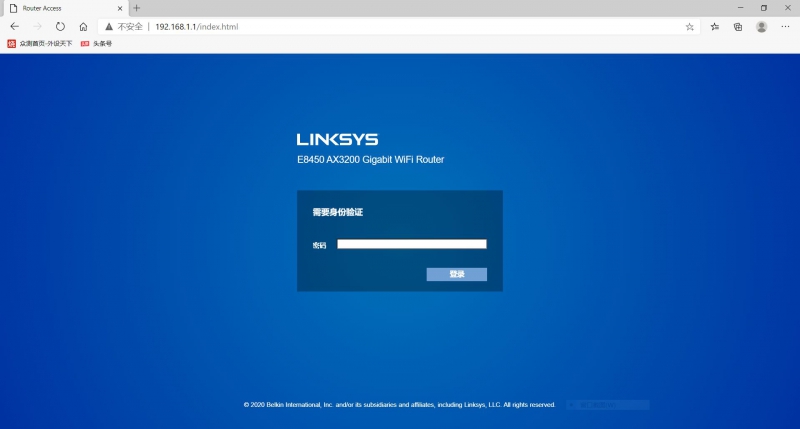Open the 众测首页 bookmark
The height and width of the screenshot is (429, 800).
point(40,44)
